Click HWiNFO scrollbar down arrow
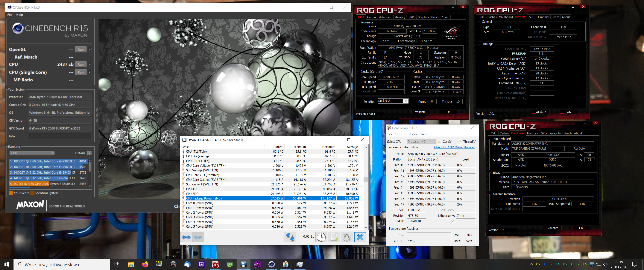The height and width of the screenshot is (270, 644). pos(366,227)
